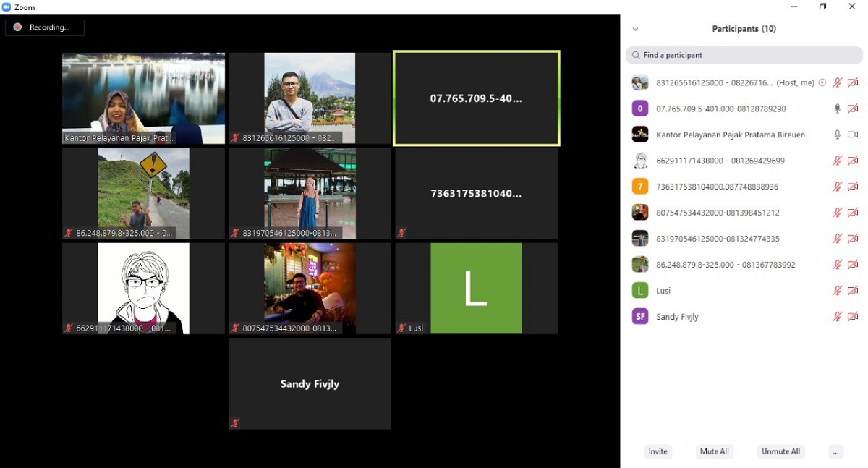Screen dimensions: 868x468
Task: Click the Recording indicator
Action: click(x=45, y=27)
